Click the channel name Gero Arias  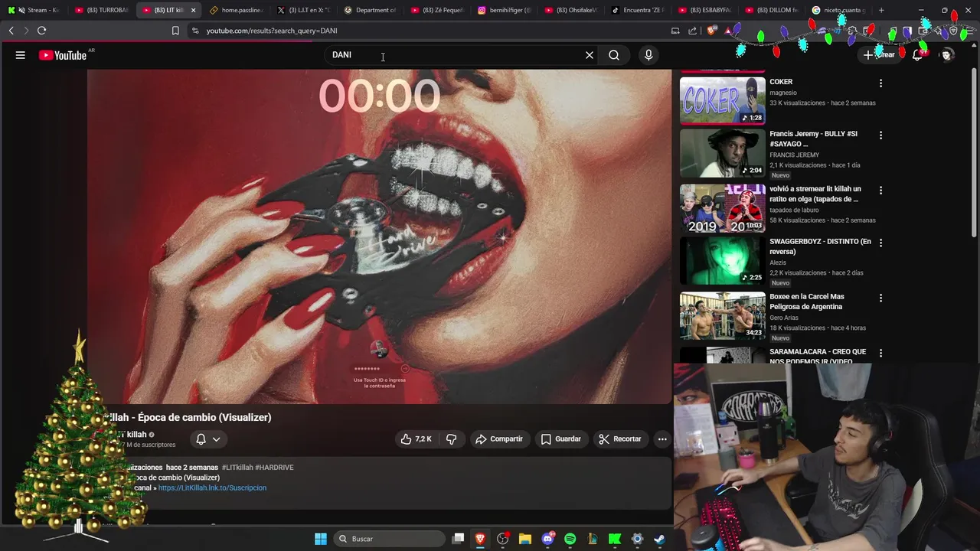[788, 318]
